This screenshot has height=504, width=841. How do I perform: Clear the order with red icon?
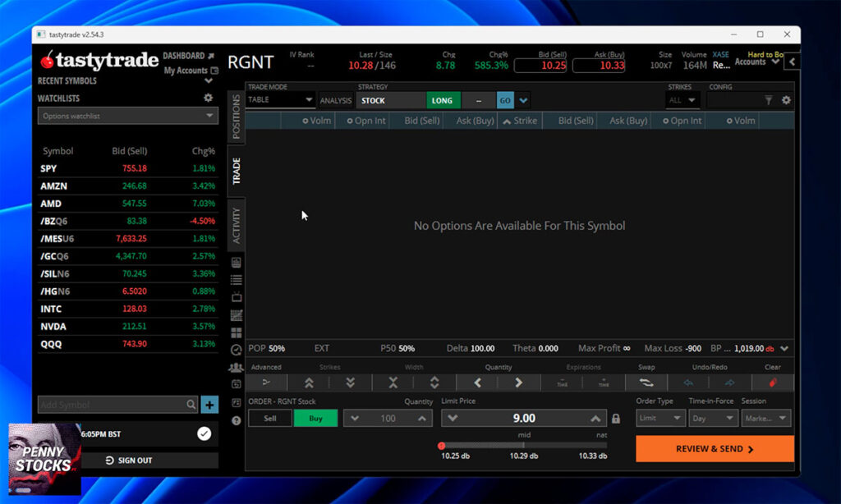point(772,383)
